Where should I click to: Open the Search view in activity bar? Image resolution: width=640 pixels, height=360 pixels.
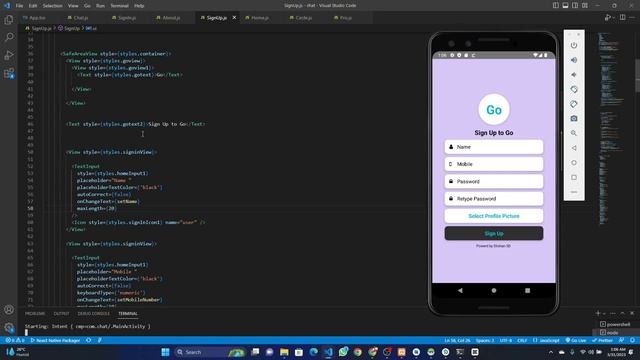pos(9,37)
